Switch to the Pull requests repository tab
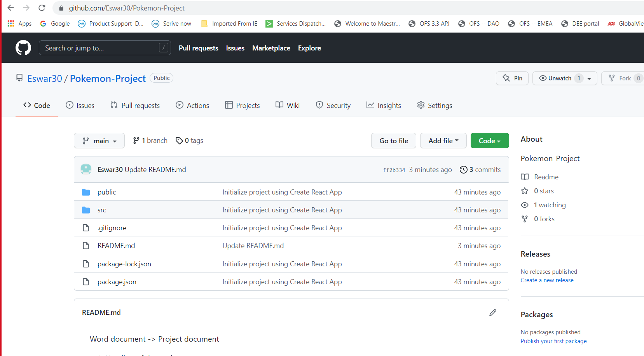644x356 pixels. pos(135,105)
